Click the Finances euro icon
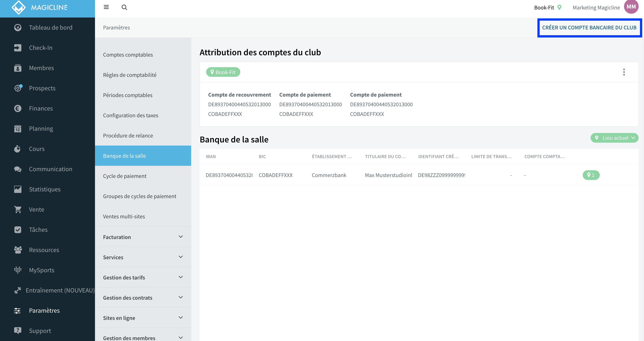 [18, 108]
